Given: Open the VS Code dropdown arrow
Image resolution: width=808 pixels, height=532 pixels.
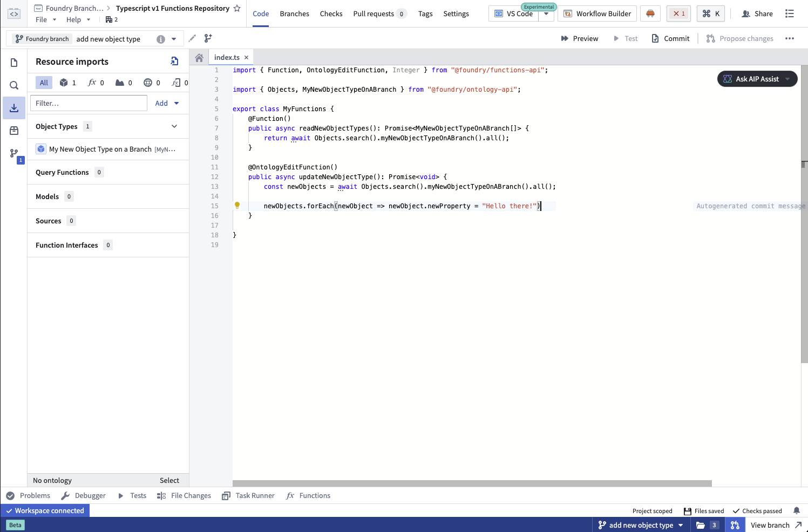Looking at the screenshot, I should (547, 13).
